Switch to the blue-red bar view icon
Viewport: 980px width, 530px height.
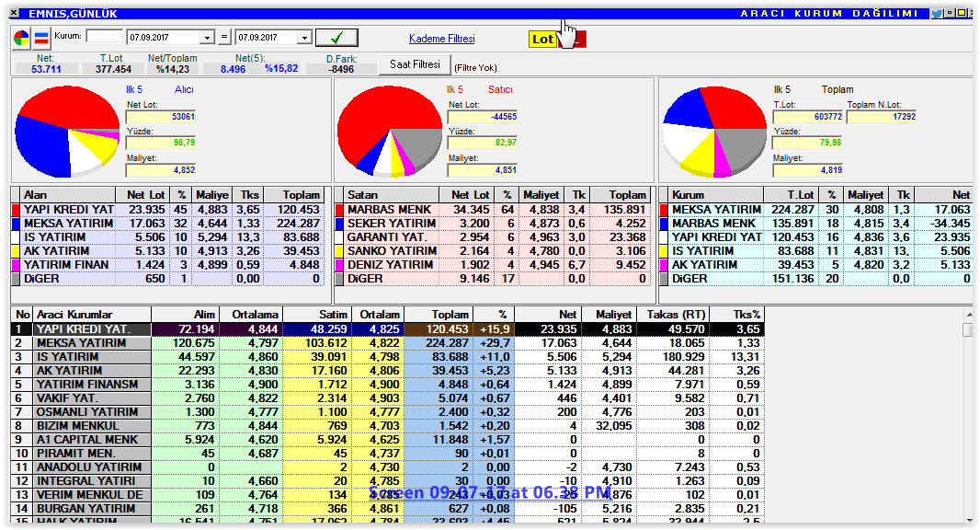41,38
